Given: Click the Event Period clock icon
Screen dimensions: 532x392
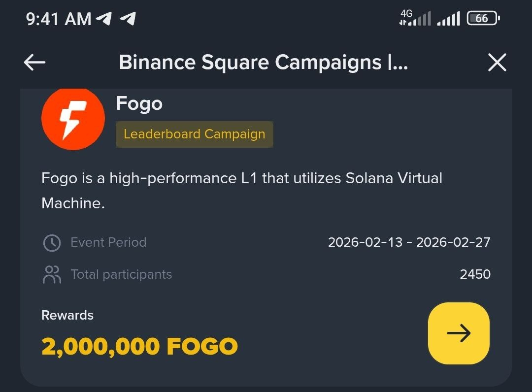Looking at the screenshot, I should 52,243.
